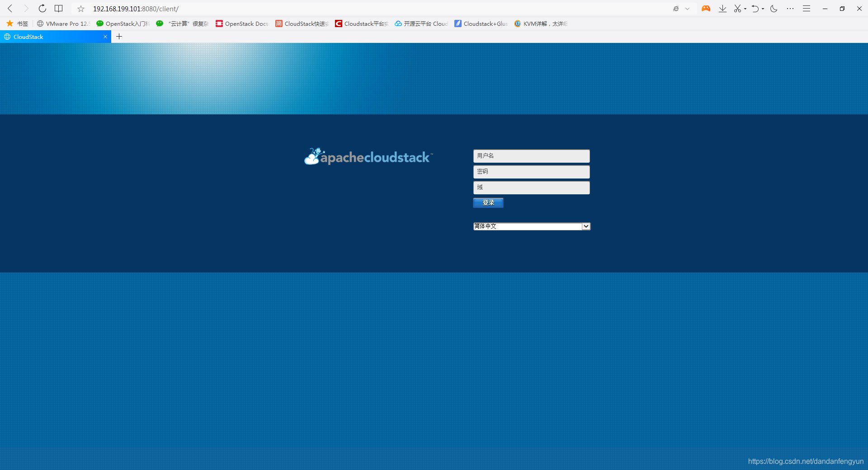This screenshot has width=868, height=470.
Task: Open the 开源云平台 Cloud bookmark
Action: click(x=421, y=23)
